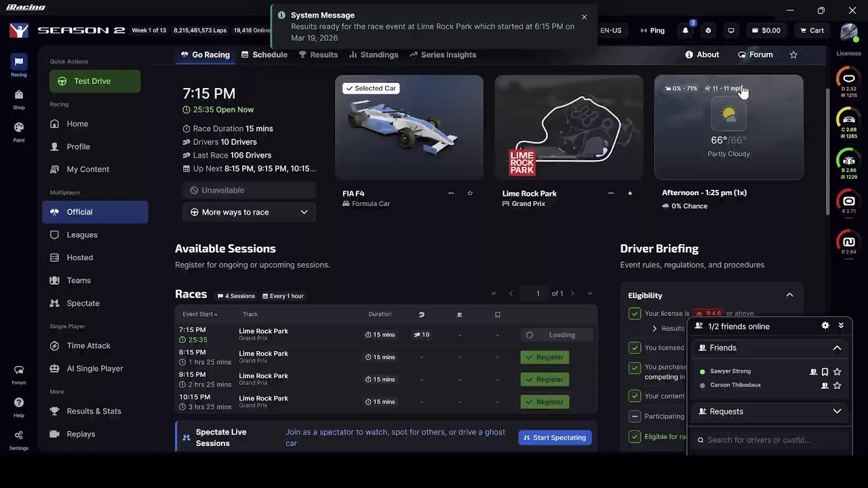This screenshot has width=868, height=488.
Task: Switch to the Standings tab
Action: 374,55
